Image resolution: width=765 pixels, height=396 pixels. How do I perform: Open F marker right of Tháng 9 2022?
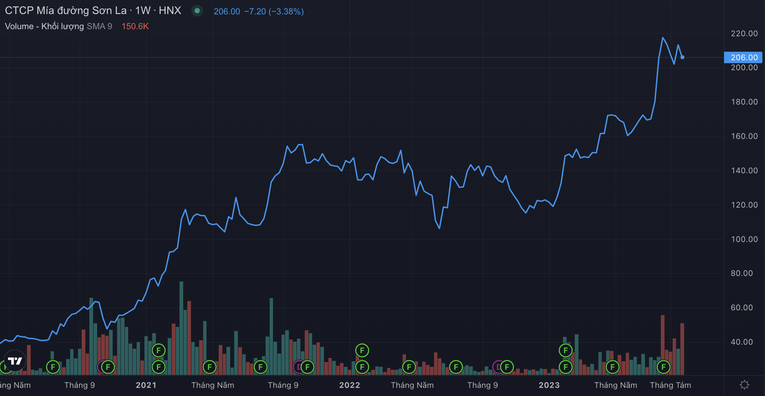(507, 367)
